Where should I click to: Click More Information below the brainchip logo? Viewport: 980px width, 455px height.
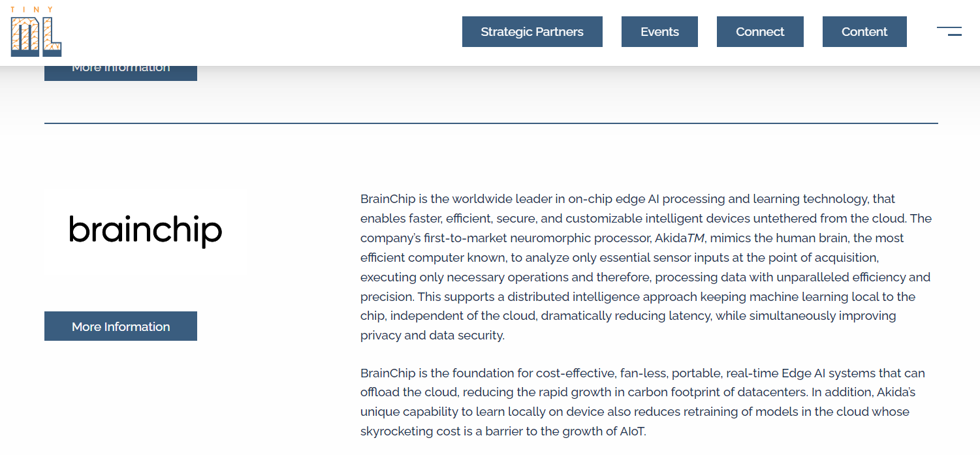click(121, 326)
